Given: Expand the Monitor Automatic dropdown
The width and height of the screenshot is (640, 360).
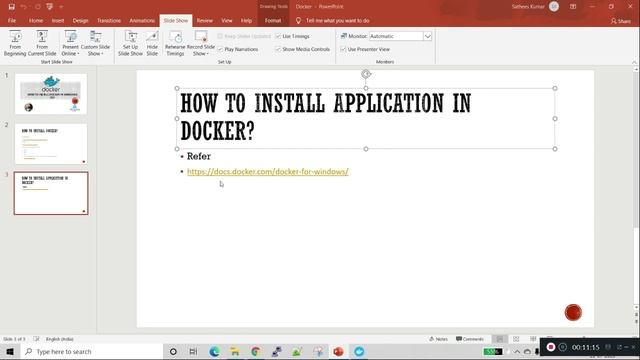Looking at the screenshot, I should click(x=427, y=36).
